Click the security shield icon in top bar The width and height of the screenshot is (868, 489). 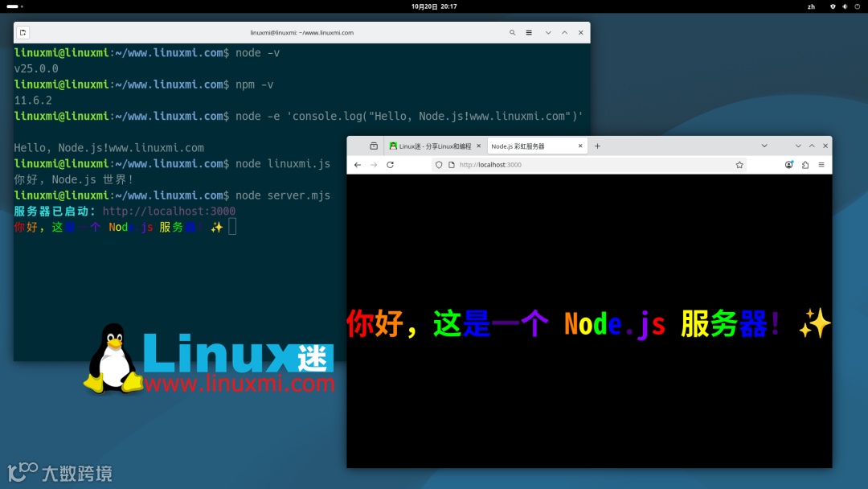[x=833, y=6]
